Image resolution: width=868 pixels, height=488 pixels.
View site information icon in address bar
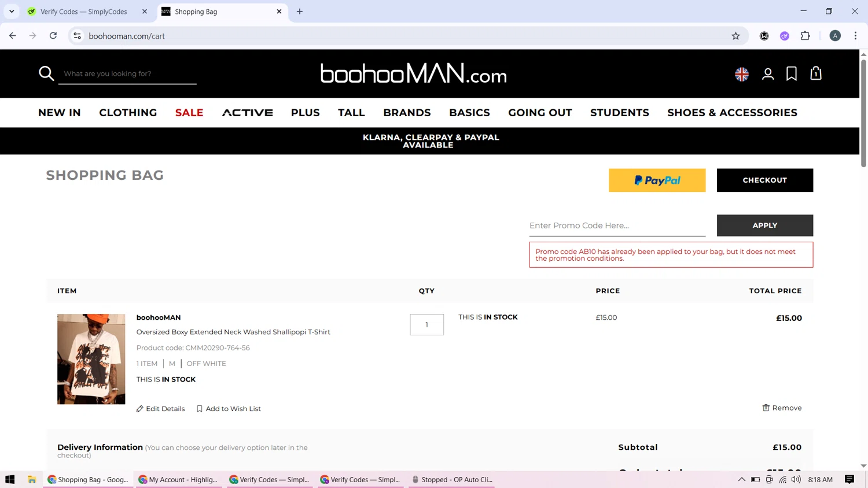click(77, 36)
